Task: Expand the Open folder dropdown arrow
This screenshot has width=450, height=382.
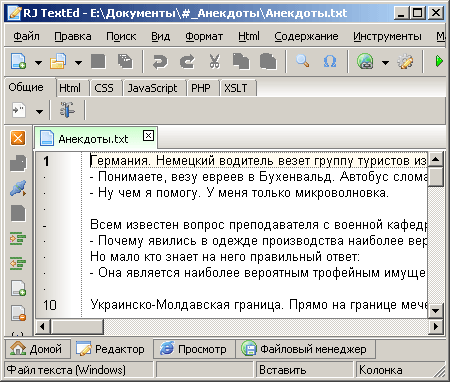Action: click(x=78, y=62)
